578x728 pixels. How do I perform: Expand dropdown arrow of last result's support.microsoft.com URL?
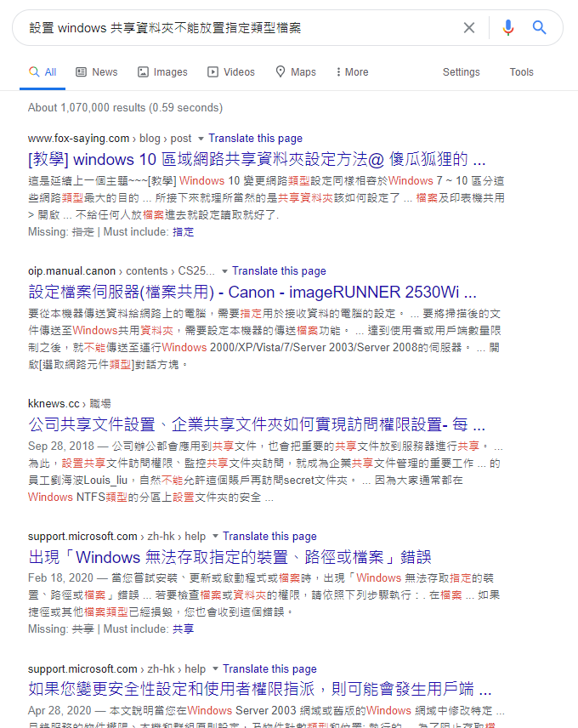click(215, 669)
